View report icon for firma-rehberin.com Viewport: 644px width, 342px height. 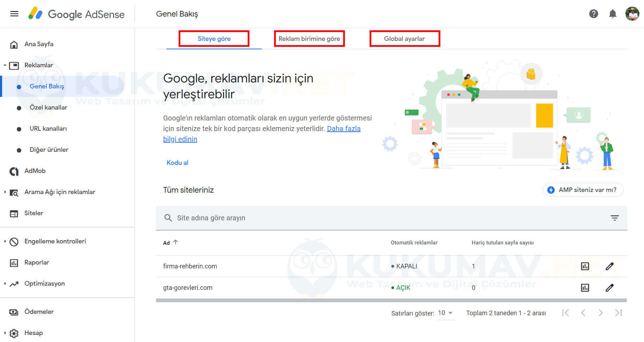click(x=585, y=266)
